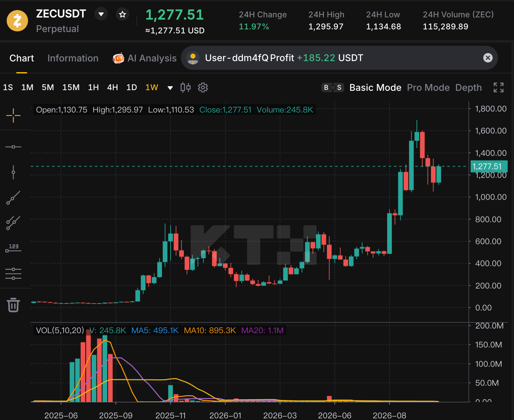
Task: Expand more timeframes dropdown arrow
Action: click(170, 88)
